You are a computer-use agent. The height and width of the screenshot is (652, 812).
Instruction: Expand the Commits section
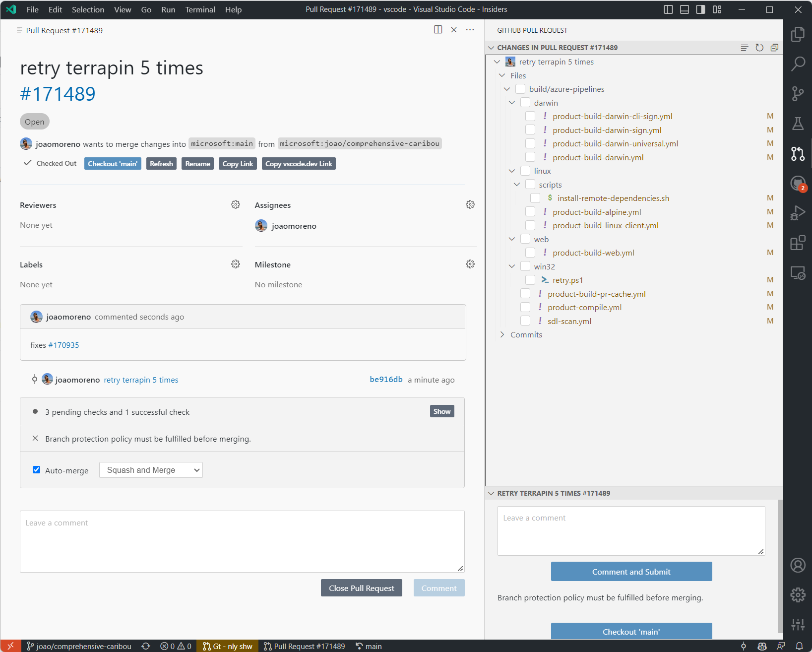[x=502, y=334]
